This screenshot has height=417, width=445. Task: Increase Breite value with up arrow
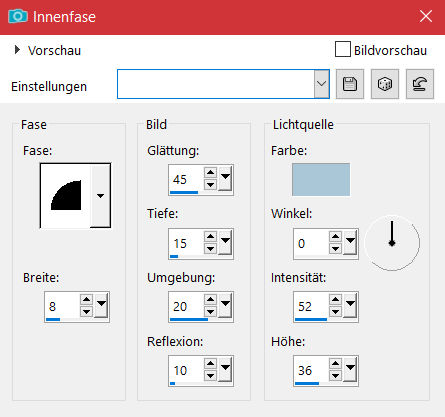click(x=86, y=299)
